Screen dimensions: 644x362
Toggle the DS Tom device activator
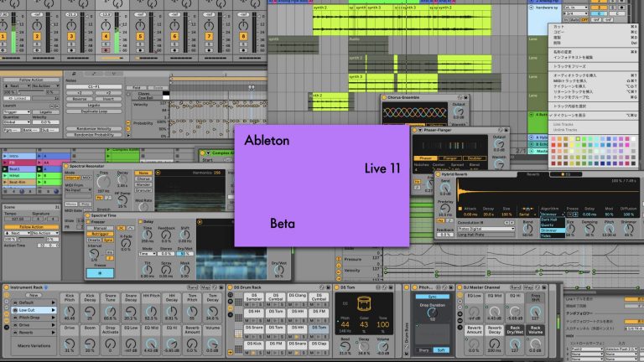[337, 287]
